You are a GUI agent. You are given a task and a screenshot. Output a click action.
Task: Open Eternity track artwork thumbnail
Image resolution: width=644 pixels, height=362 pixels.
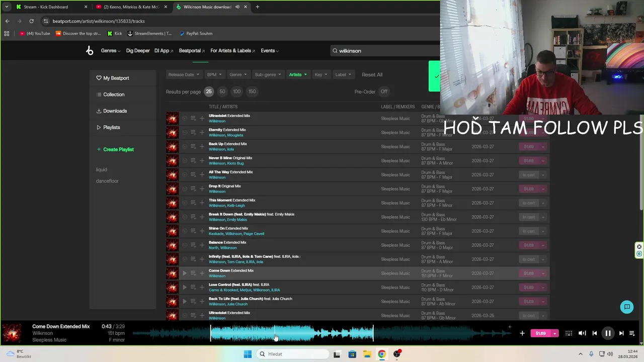[172, 132]
